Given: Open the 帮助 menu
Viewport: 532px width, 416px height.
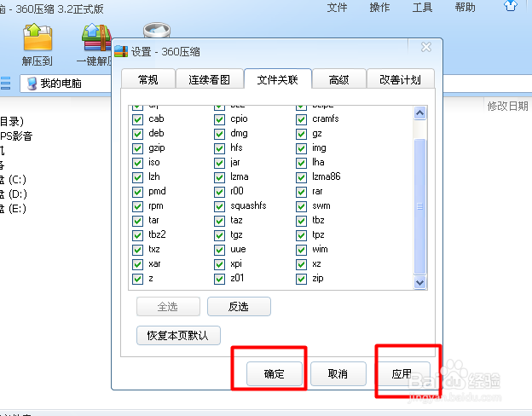Looking at the screenshot, I should (465, 8).
